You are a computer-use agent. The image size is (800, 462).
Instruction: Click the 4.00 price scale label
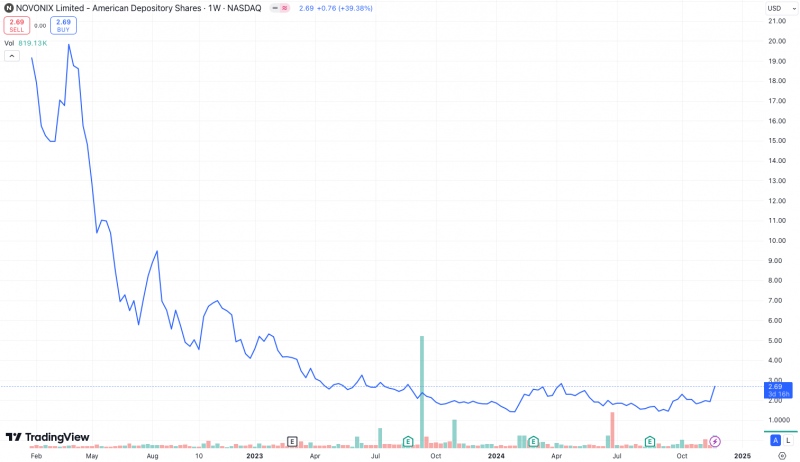775,360
